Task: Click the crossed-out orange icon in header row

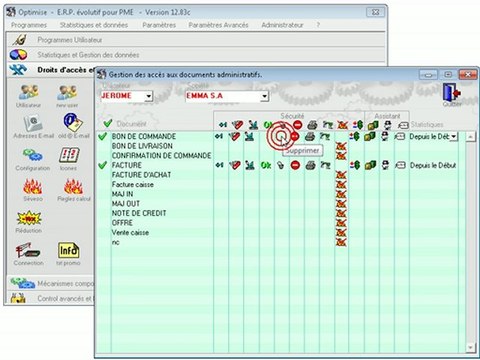Action: click(342, 125)
